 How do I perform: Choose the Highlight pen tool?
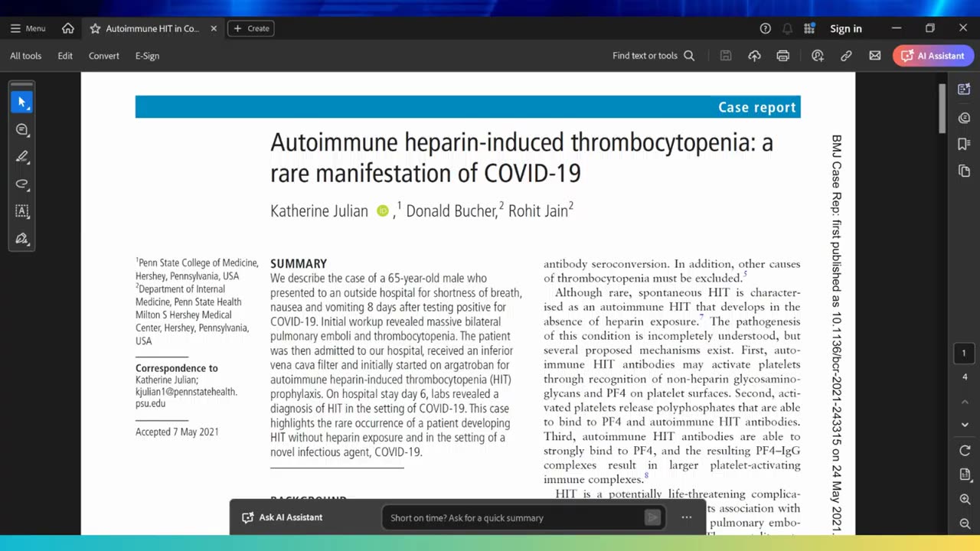[21, 157]
